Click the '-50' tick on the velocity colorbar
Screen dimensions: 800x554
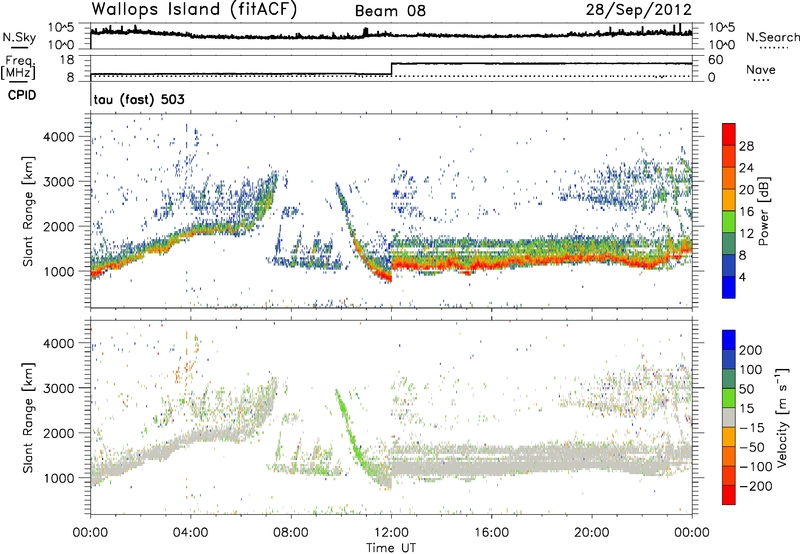pyautogui.click(x=752, y=447)
